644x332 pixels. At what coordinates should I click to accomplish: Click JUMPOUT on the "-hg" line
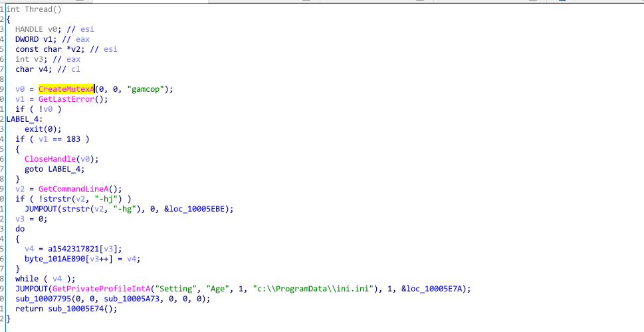(x=41, y=209)
